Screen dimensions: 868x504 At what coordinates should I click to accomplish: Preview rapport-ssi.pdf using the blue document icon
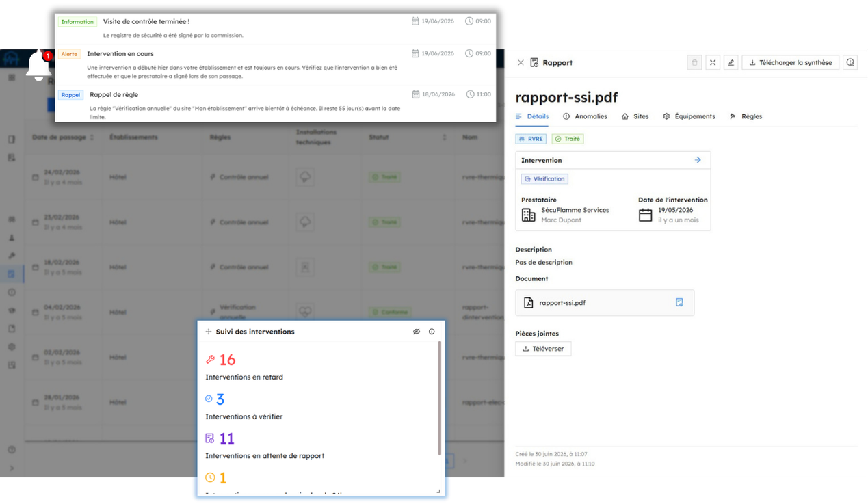coord(679,302)
